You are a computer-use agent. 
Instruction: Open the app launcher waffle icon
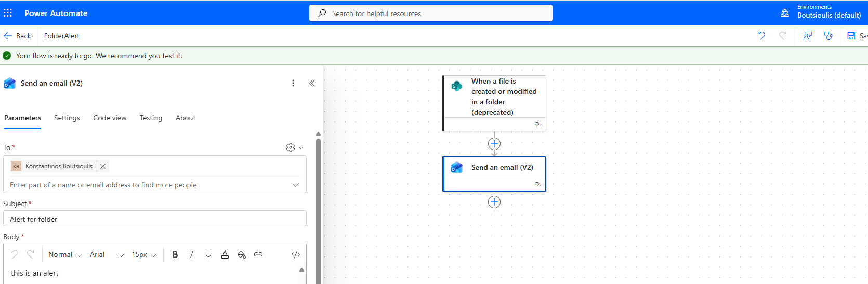pyautogui.click(x=8, y=13)
